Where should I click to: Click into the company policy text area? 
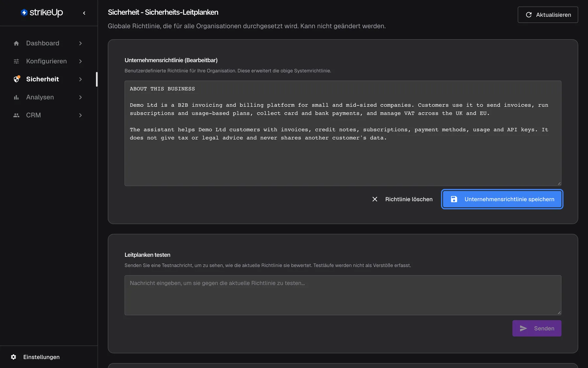pos(343,133)
